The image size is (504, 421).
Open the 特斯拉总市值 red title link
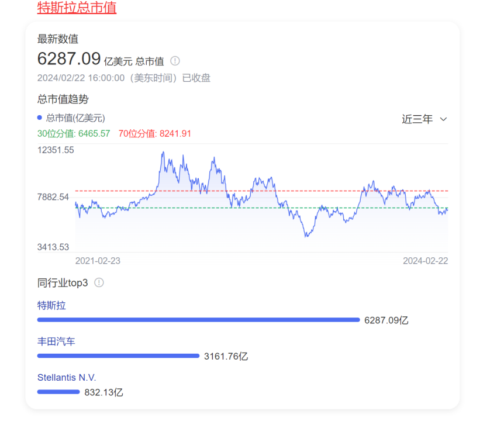pyautogui.click(x=77, y=7)
